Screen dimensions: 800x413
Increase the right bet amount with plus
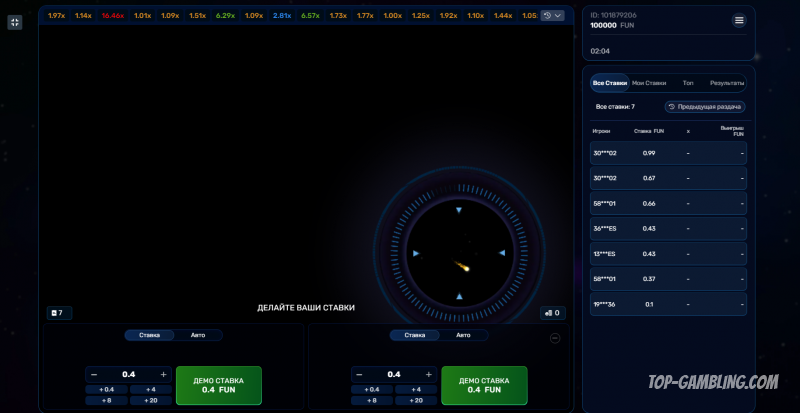(x=429, y=374)
